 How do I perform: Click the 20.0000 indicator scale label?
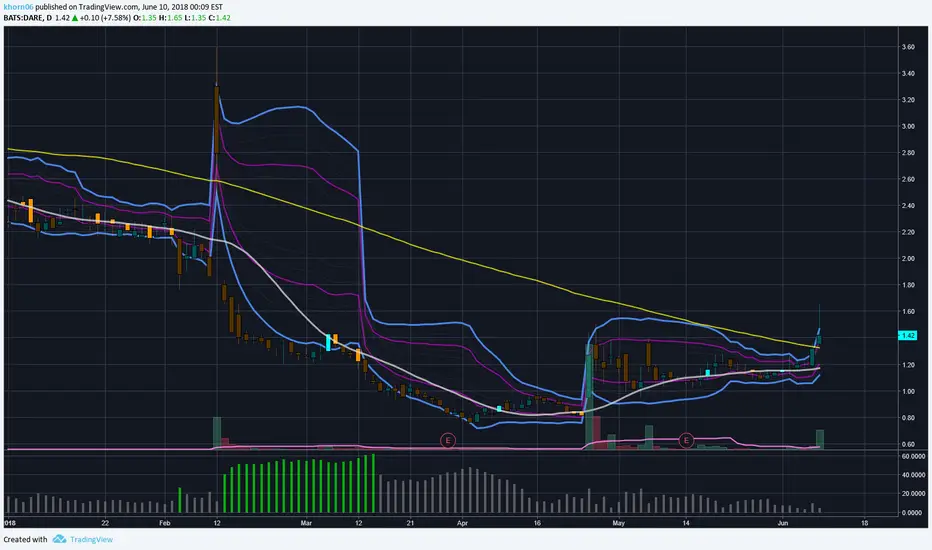click(x=914, y=494)
